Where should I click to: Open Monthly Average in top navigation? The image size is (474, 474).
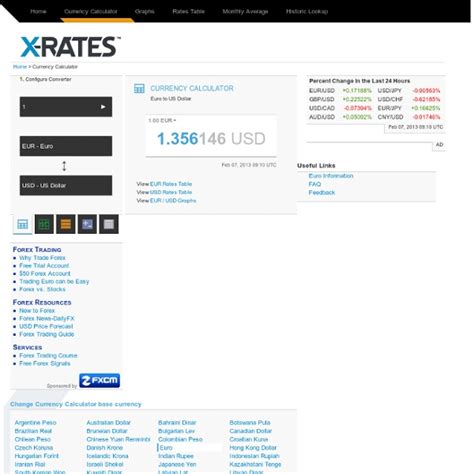coord(245,11)
